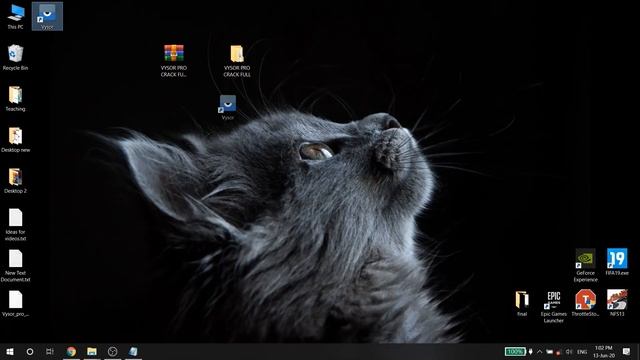Open File Explorer from the taskbar
Image resolution: width=640 pixels, height=360 pixels.
tap(92, 351)
